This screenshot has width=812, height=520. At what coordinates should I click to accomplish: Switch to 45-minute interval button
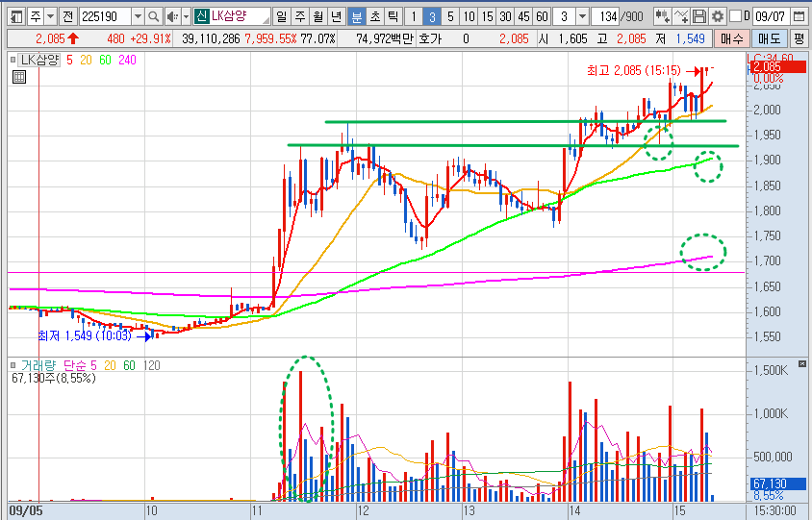click(x=523, y=17)
